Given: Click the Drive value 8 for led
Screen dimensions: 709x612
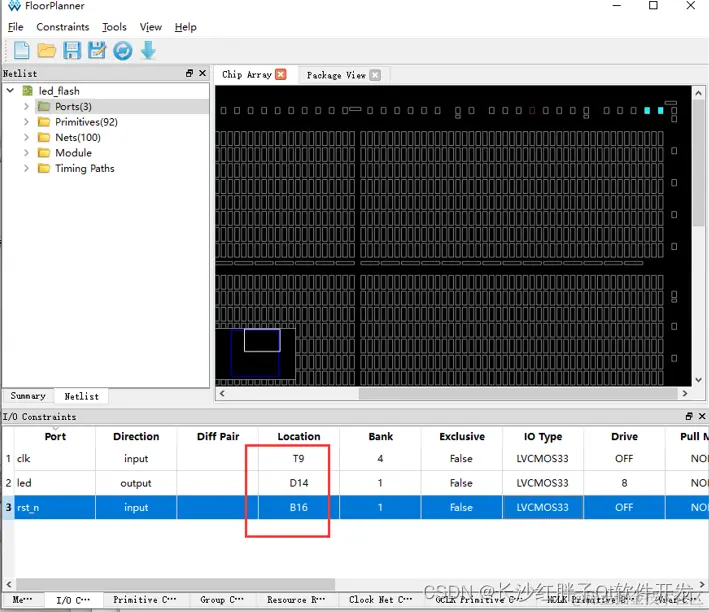Looking at the screenshot, I should point(624,483).
